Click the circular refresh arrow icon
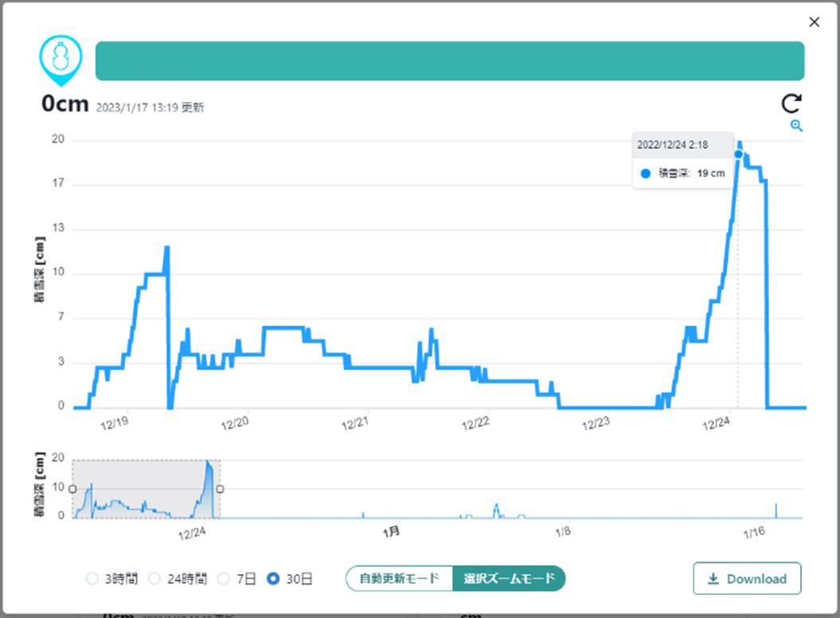Image resolution: width=840 pixels, height=618 pixels. 791,104
